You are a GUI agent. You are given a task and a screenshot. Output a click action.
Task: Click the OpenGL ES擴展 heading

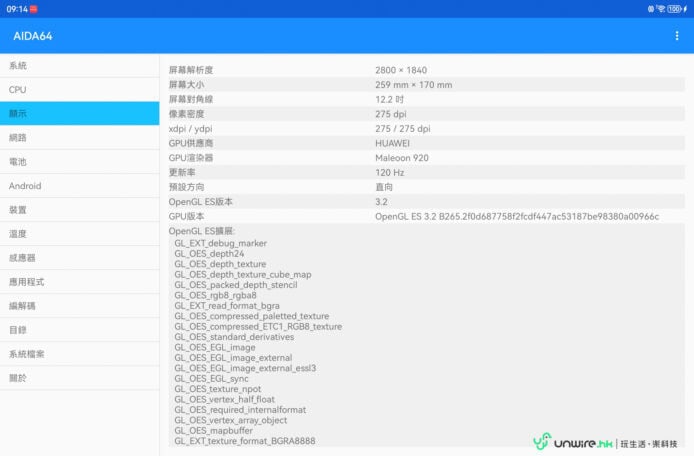(202, 231)
